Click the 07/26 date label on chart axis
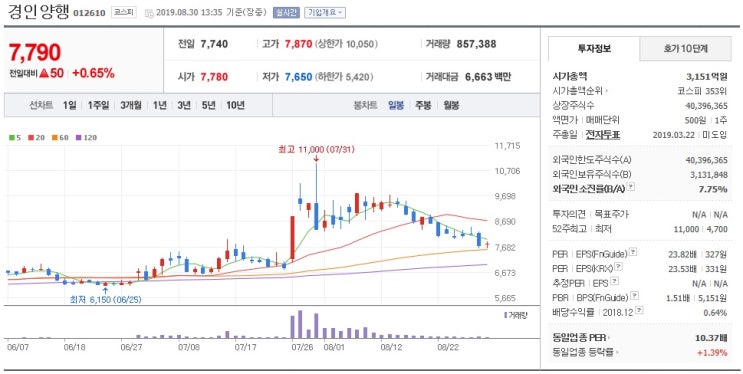The width and height of the screenshot is (743, 374). tap(302, 347)
